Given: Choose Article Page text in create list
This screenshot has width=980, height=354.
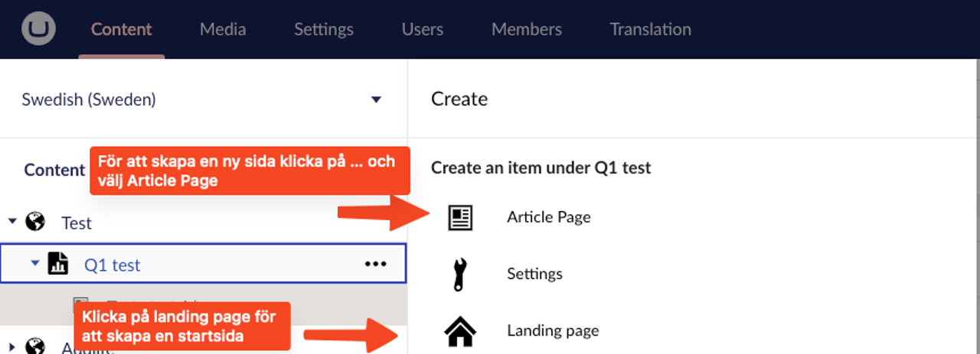Looking at the screenshot, I should click(x=549, y=217).
